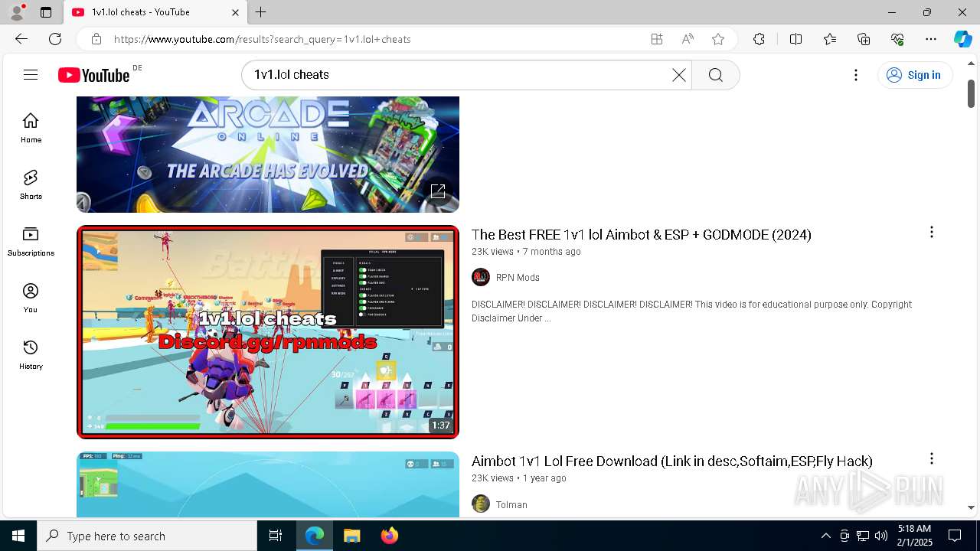The width and height of the screenshot is (980, 551).
Task: Open the Edge profile icon
Action: (x=17, y=12)
